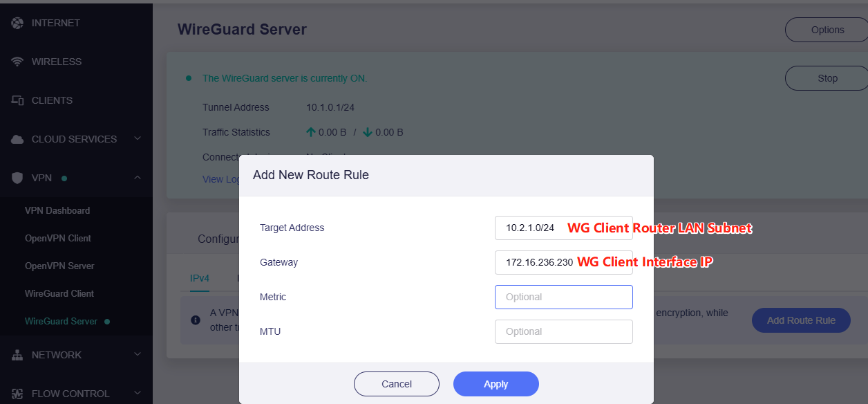Collapse the VPN section chevron
Screen dimensions: 868x404
pyautogui.click(x=138, y=178)
